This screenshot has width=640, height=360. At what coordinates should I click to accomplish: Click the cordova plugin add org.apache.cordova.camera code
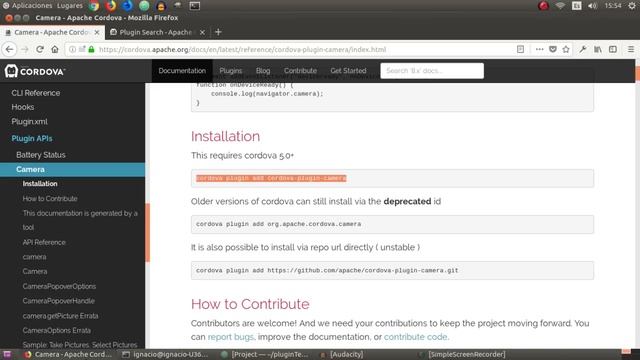click(x=278, y=224)
